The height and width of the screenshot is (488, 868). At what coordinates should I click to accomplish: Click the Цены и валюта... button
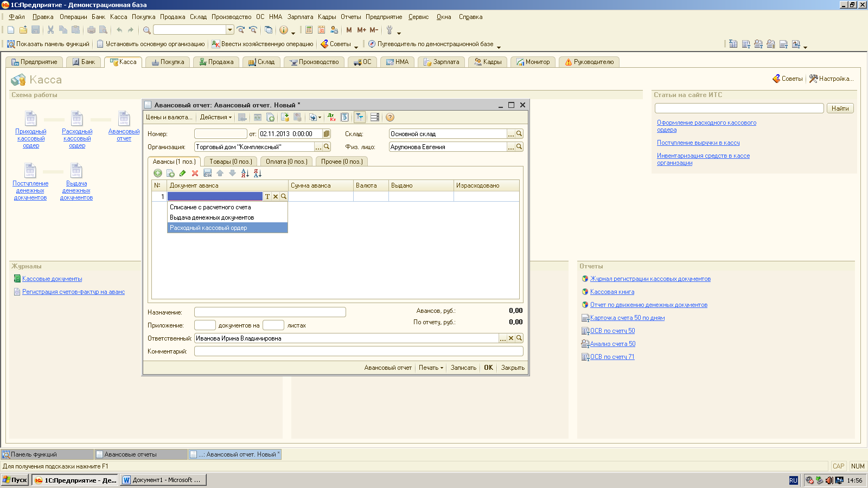[169, 117]
